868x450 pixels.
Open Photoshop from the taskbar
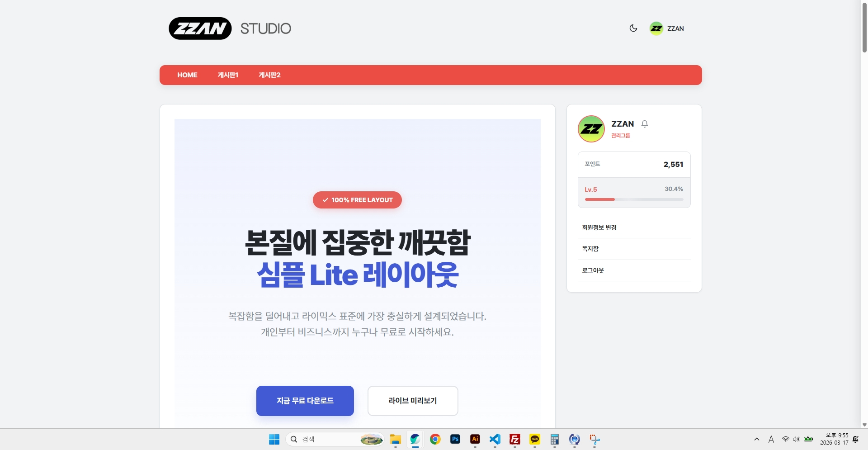coord(455,439)
